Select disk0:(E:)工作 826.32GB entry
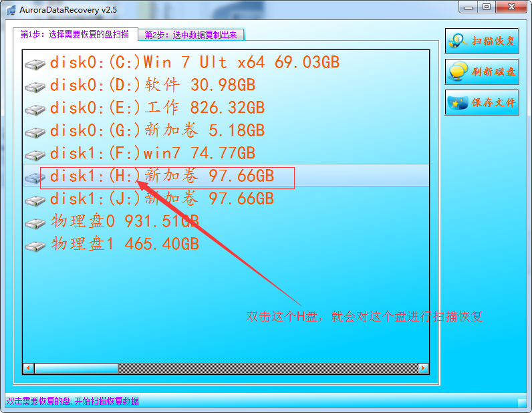 pyautogui.click(x=157, y=108)
